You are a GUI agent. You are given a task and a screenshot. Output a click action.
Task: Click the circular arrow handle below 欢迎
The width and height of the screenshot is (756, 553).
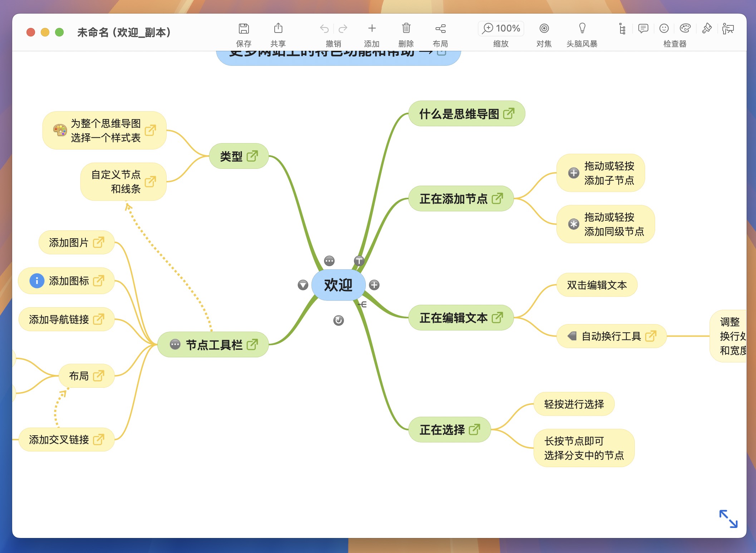click(x=338, y=320)
